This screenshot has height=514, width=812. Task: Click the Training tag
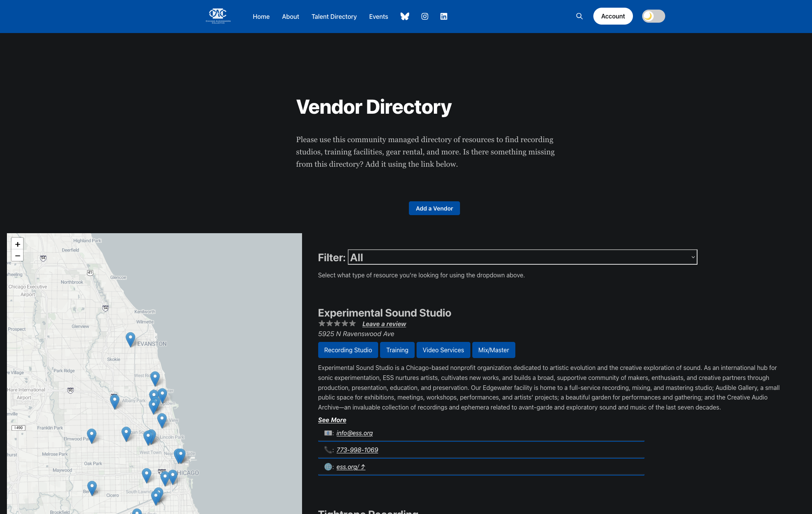397,350
